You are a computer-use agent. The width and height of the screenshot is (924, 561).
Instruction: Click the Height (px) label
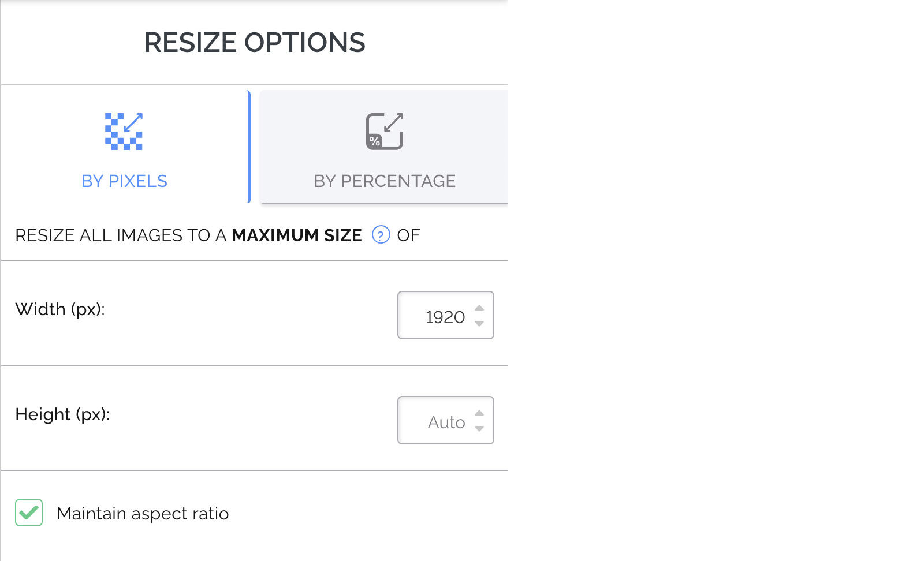pos(62,414)
